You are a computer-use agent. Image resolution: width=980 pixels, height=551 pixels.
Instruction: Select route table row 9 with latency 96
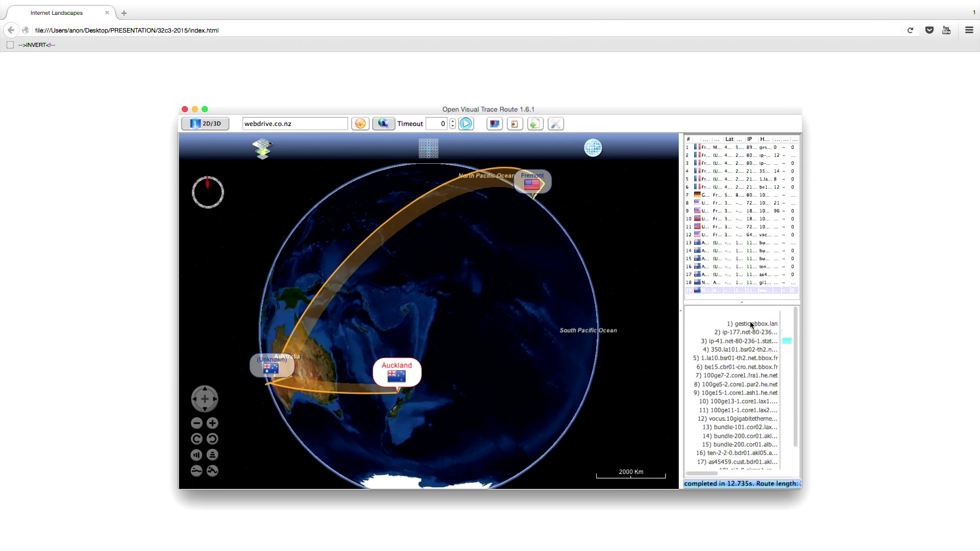point(742,211)
